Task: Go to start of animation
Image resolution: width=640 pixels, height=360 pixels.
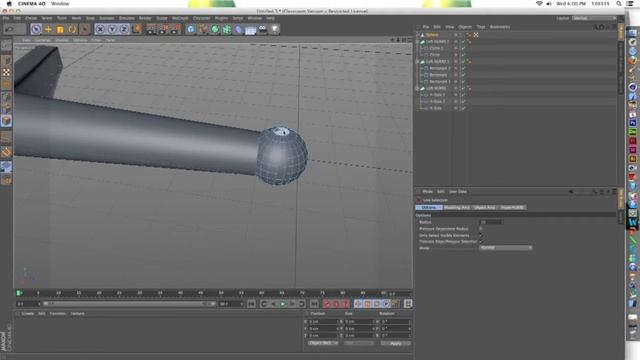Action: point(251,304)
